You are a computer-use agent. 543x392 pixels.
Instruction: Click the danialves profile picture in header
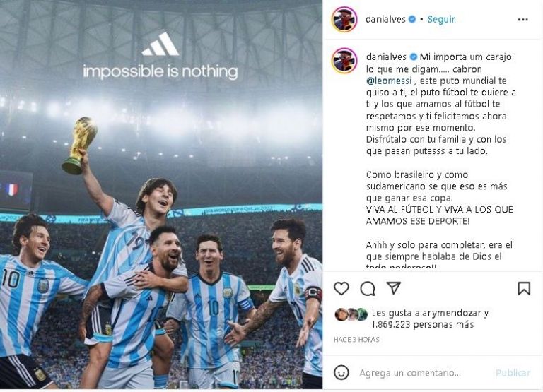click(344, 19)
